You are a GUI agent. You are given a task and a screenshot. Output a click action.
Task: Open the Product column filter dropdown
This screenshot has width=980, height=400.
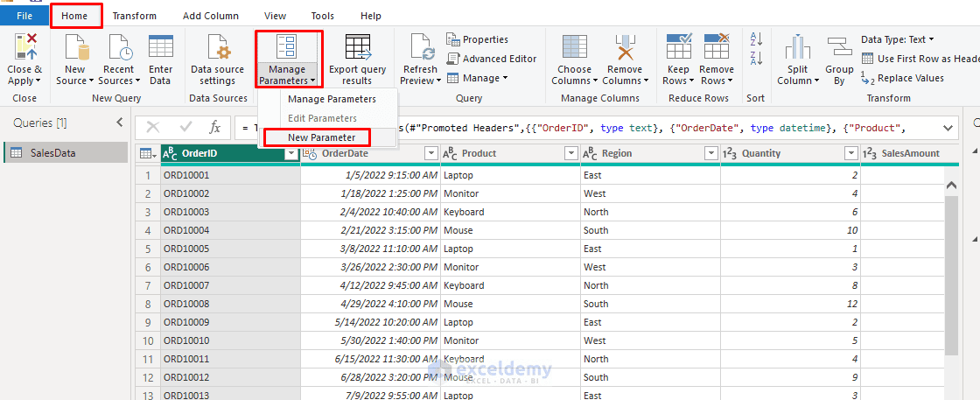pos(571,154)
